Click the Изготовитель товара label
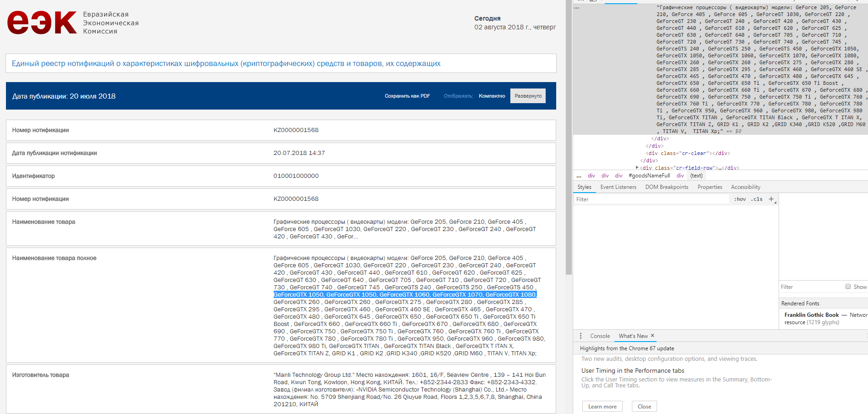Screen dimensions: 868x414 click(x=40, y=375)
